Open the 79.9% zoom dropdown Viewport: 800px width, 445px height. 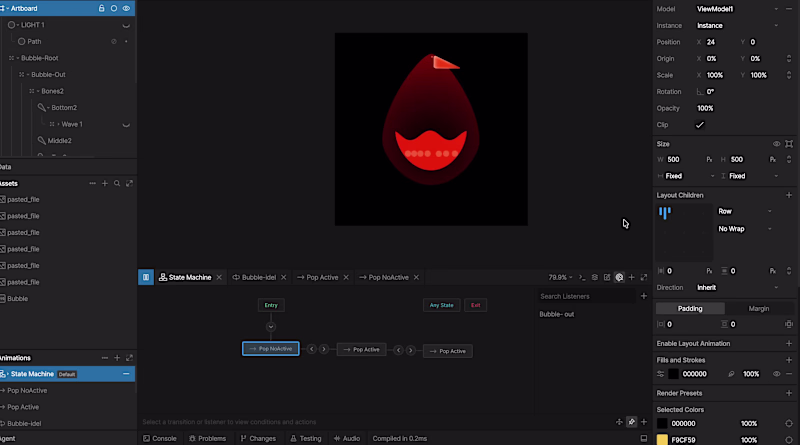click(560, 277)
